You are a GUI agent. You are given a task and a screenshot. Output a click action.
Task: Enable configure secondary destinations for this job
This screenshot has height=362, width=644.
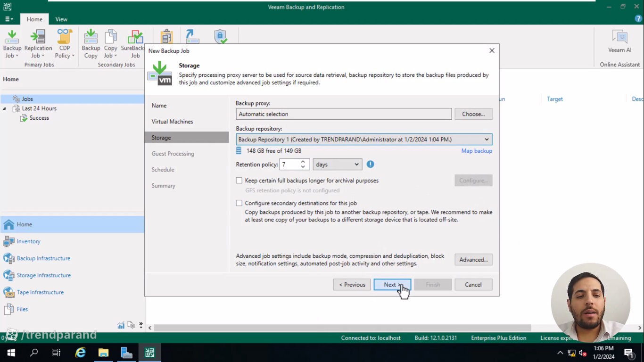(239, 203)
